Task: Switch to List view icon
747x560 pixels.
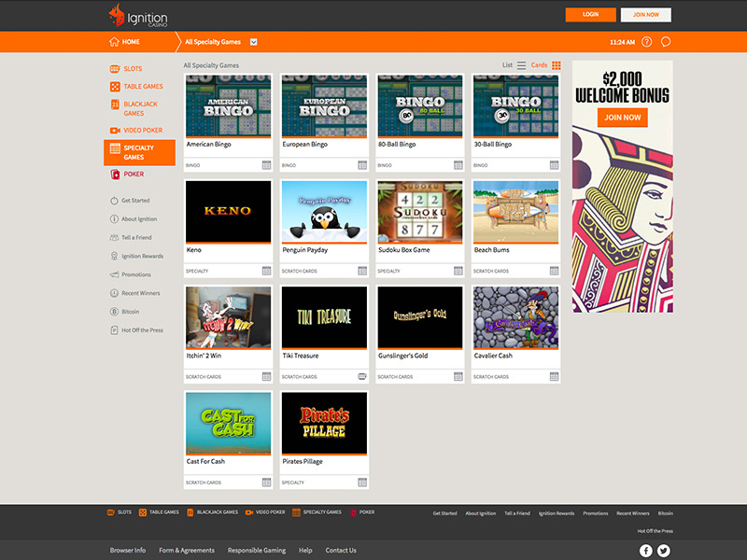Action: [522, 65]
